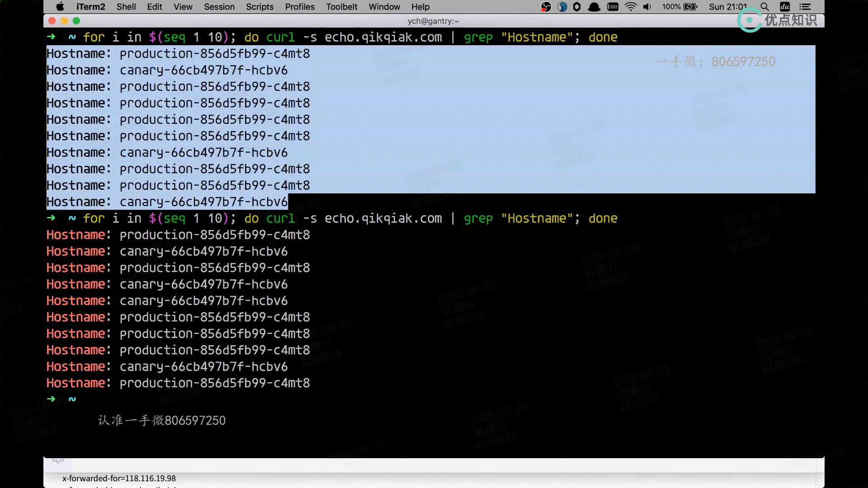Open the Window menu
This screenshot has width=868, height=488.
384,7
